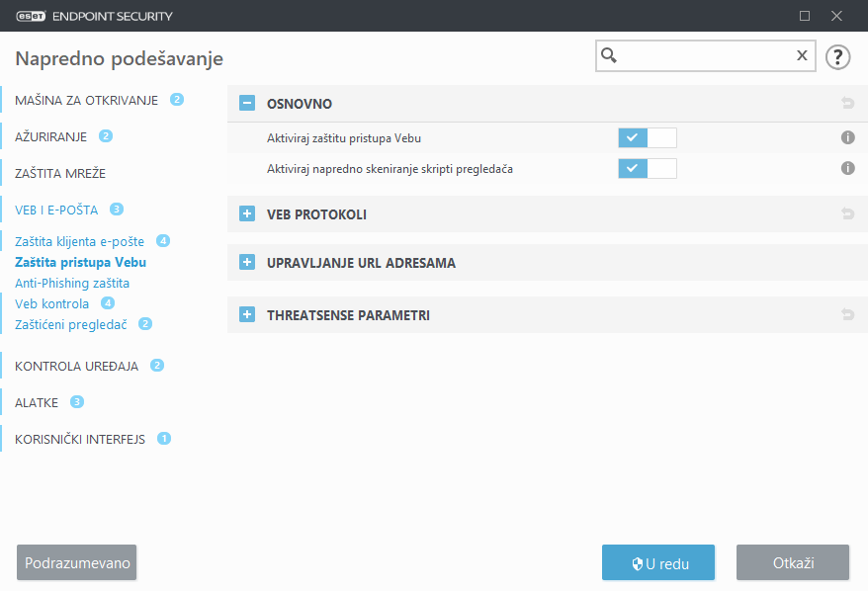Image resolution: width=868 pixels, height=591 pixels.
Task: Click badge 4 next to Veb kontrola
Action: coord(108,303)
